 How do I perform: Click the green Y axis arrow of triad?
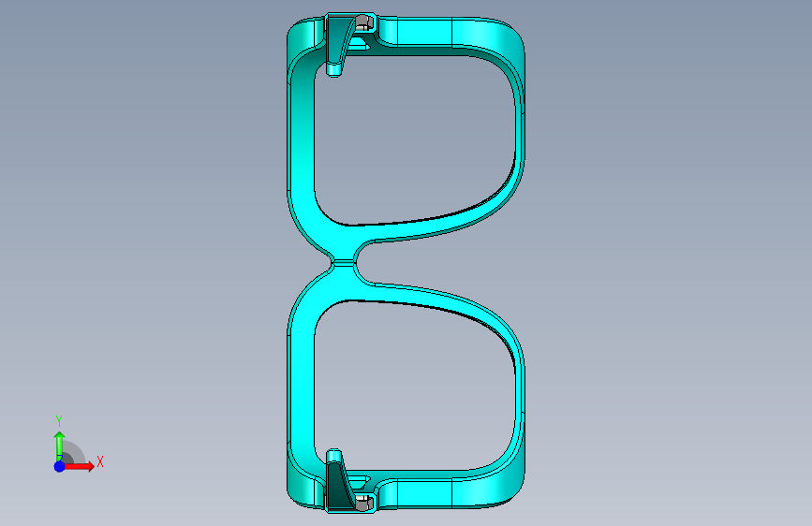click(60, 446)
